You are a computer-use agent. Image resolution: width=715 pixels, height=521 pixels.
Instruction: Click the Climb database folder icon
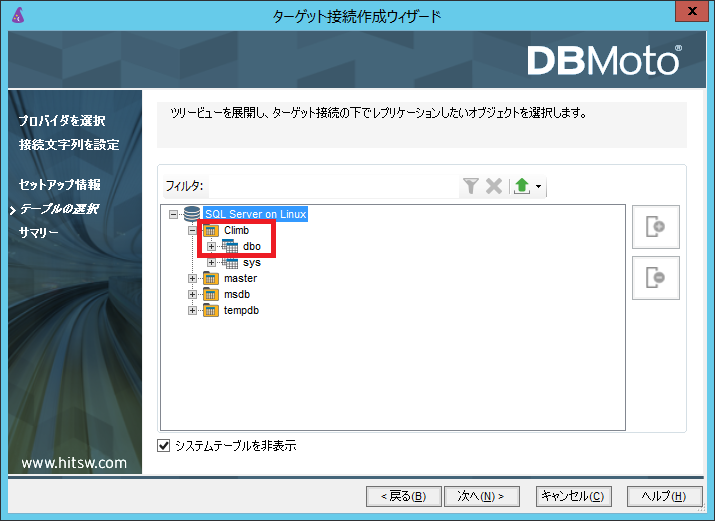(211, 230)
